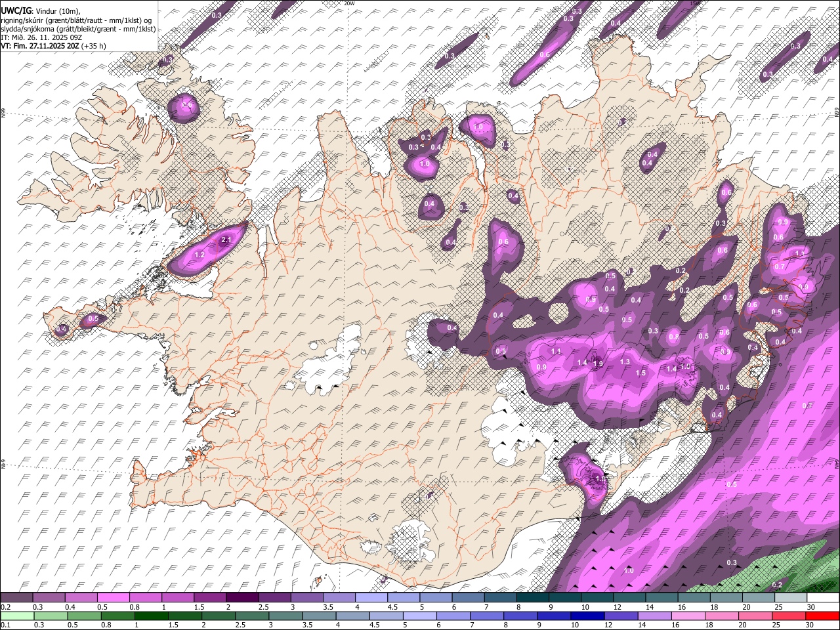Click the "IT: Mið. 26. 11. 2025 09Z" line

tap(41, 37)
